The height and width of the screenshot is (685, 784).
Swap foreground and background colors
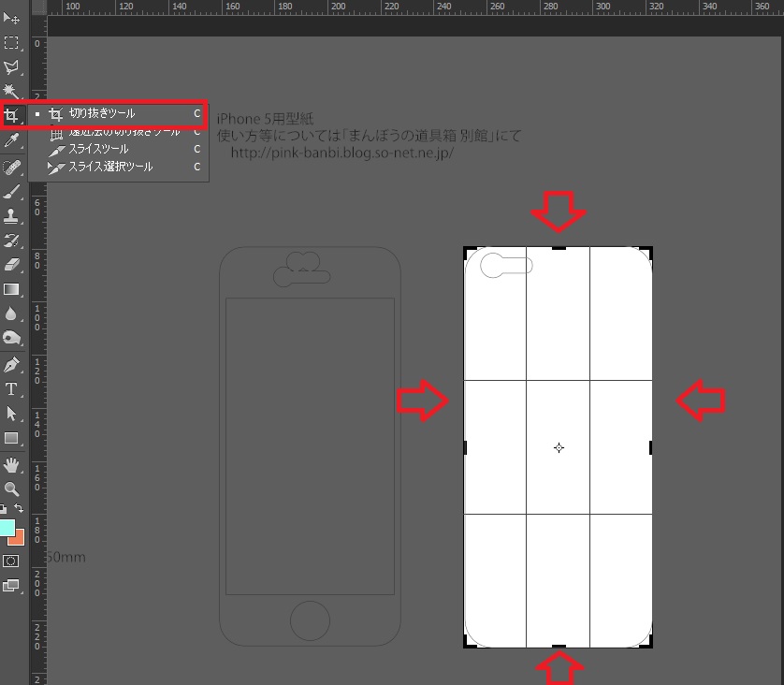point(19,508)
